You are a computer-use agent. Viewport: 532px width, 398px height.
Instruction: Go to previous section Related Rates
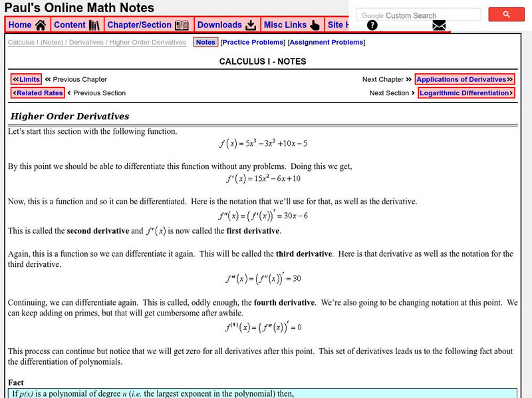point(38,93)
